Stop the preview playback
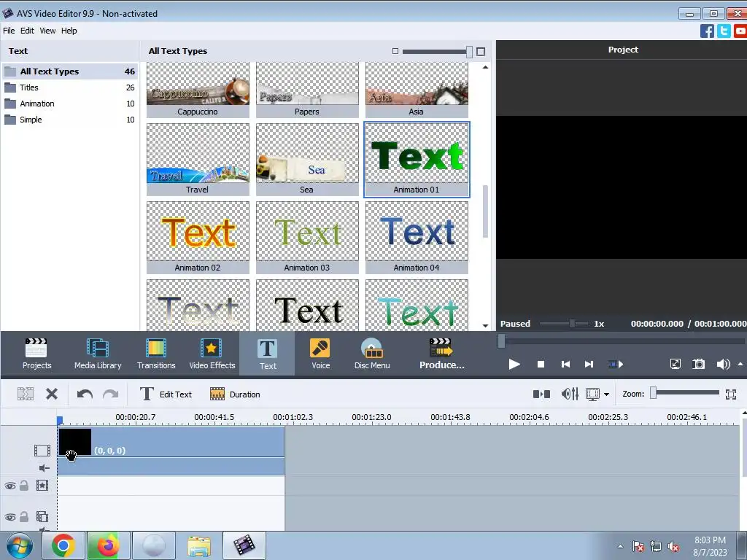747x560 pixels. (x=541, y=365)
